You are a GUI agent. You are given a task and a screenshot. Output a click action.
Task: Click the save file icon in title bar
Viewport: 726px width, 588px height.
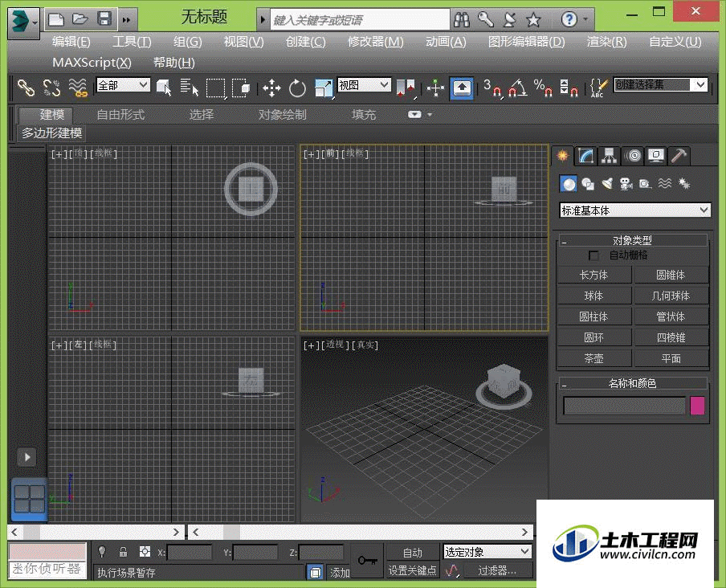(x=104, y=19)
